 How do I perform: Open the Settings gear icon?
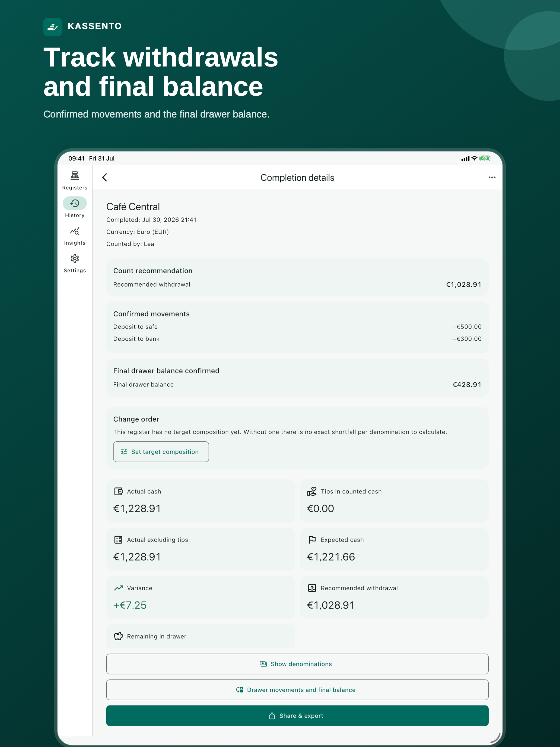tap(75, 259)
